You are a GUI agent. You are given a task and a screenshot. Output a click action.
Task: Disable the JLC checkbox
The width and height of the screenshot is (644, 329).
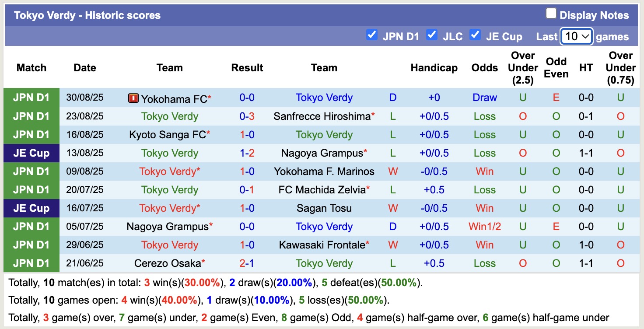(x=432, y=35)
